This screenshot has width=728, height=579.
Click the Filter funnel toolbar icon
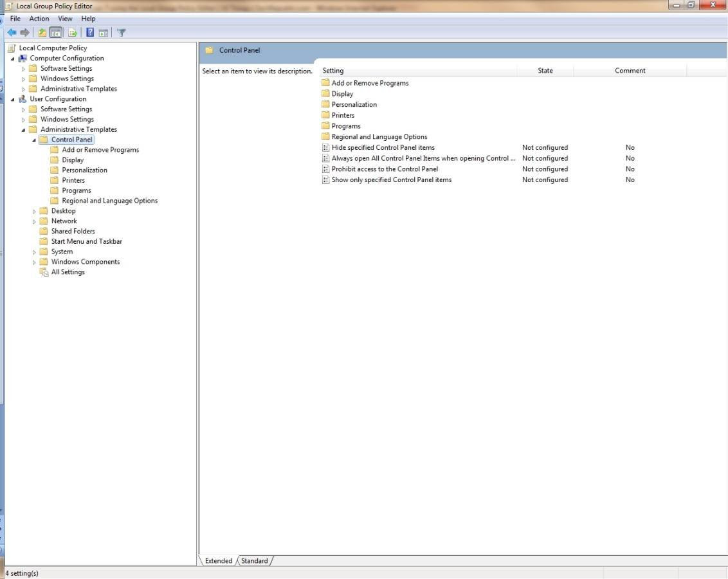coord(122,33)
